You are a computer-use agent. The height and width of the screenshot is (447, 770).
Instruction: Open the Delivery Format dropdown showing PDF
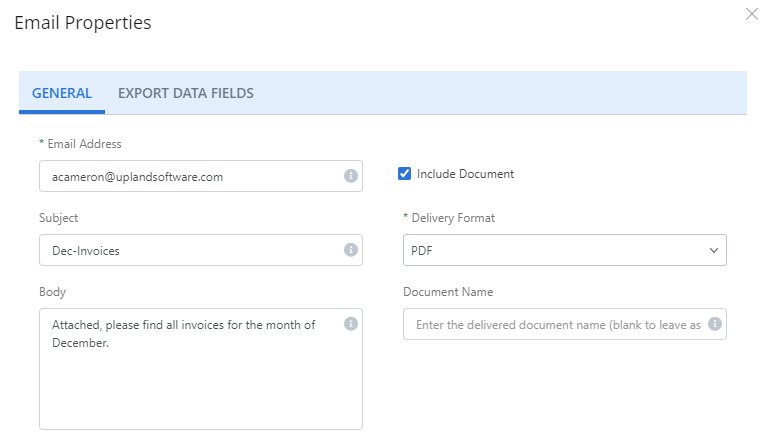click(564, 250)
